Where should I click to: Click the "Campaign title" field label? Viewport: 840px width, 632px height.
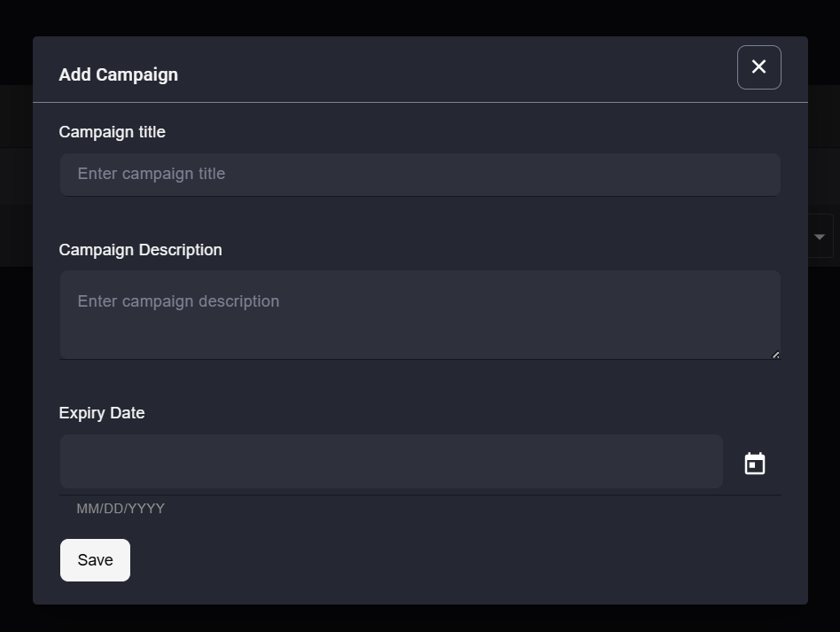click(112, 132)
